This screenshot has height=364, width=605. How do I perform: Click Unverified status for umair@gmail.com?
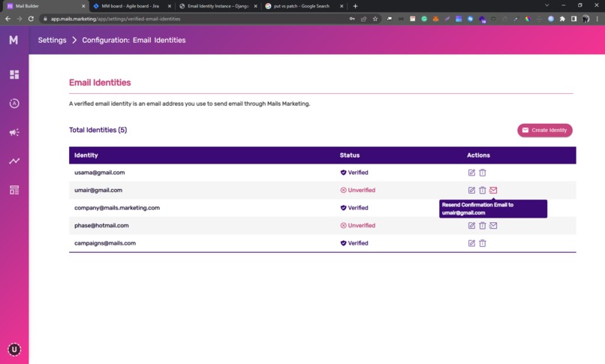click(x=358, y=190)
